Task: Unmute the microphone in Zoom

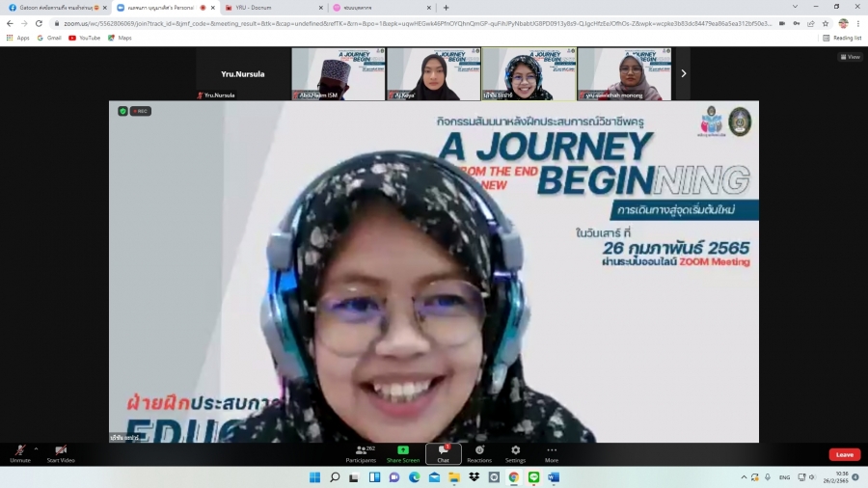Action: click(20, 451)
